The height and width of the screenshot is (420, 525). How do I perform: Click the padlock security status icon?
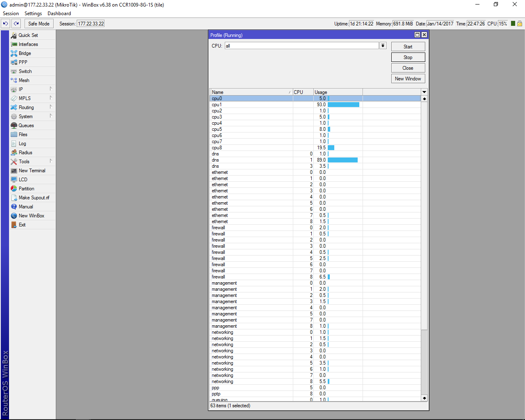click(x=520, y=24)
